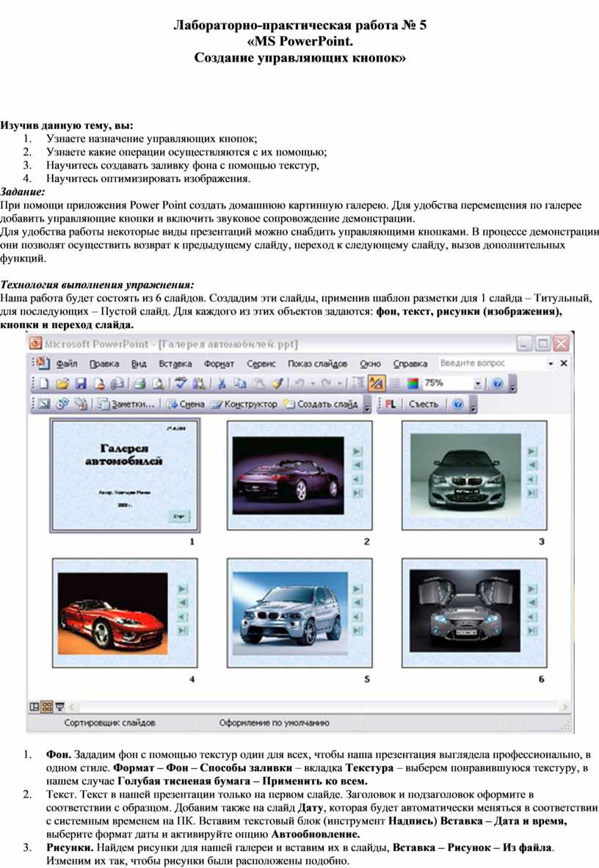Viewport: 599px width, 868px height.
Task: Click the red PL toolbar icon
Action: (391, 404)
